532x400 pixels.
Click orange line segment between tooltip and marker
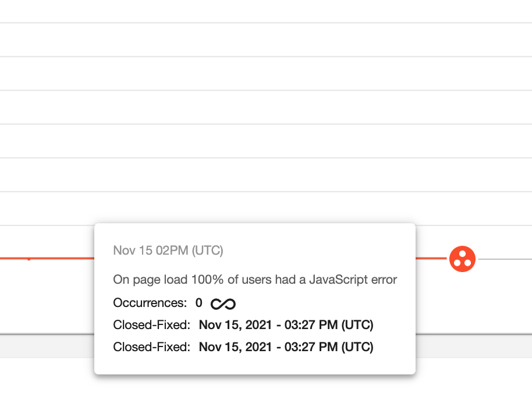[431, 258]
